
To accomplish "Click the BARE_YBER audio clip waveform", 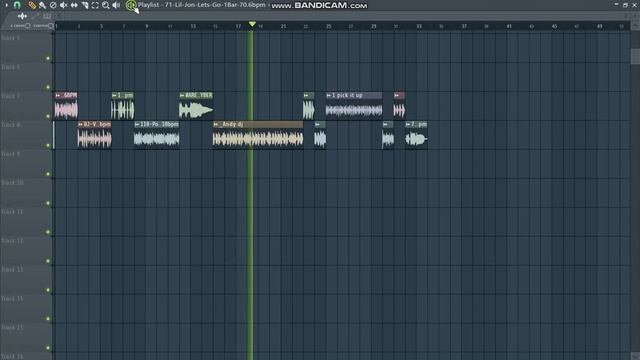I will pyautogui.click(x=196, y=110).
